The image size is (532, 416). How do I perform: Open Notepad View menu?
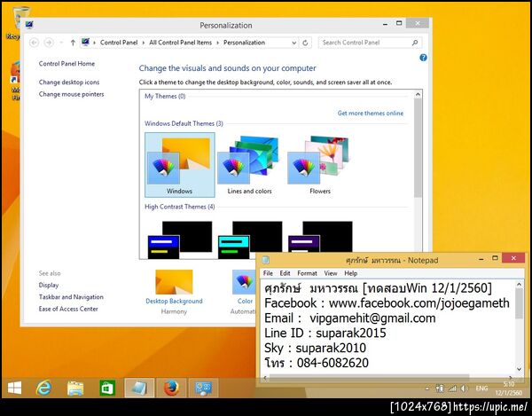click(x=331, y=273)
